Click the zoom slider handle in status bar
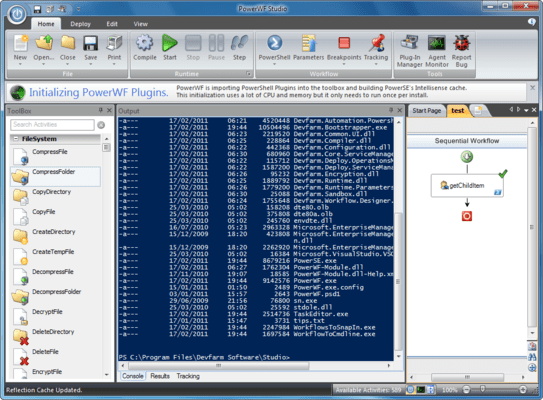 click(482, 390)
